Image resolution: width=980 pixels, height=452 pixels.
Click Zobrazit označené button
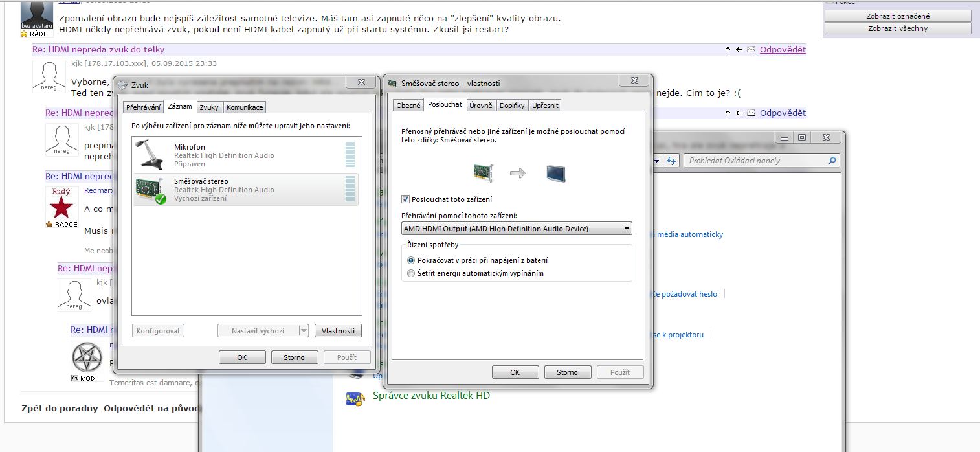[898, 16]
